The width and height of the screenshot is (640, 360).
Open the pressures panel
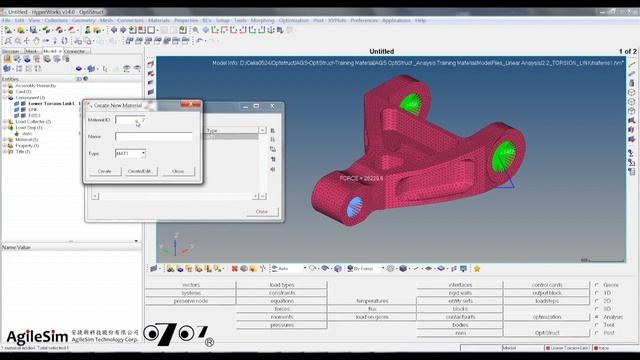[282, 325]
